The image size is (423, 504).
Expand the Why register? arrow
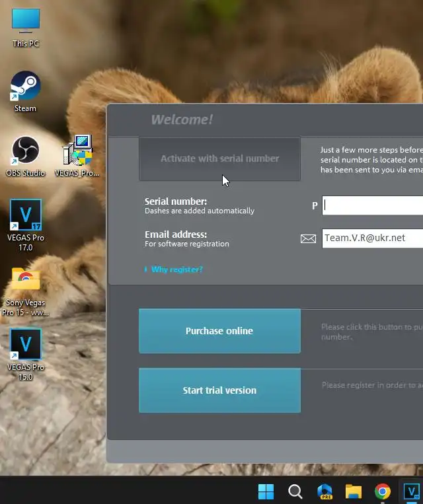(x=145, y=270)
